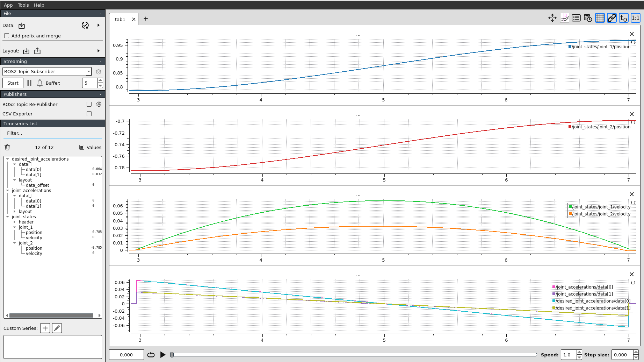Load layout file icon

click(26, 51)
